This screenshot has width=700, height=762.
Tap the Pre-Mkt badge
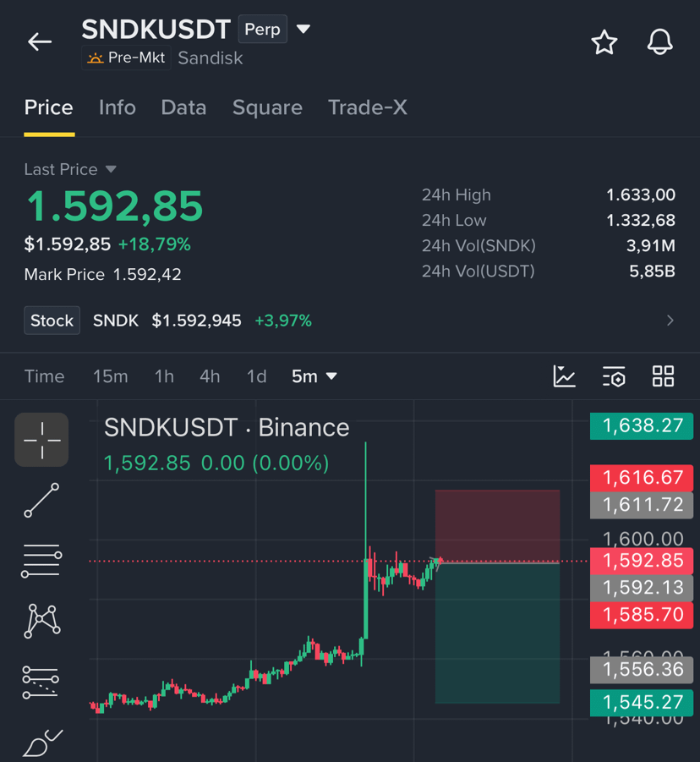pos(126,58)
